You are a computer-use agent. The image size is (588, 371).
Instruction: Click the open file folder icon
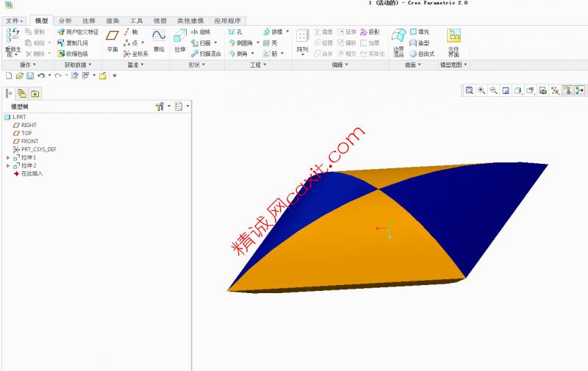pyautogui.click(x=20, y=76)
